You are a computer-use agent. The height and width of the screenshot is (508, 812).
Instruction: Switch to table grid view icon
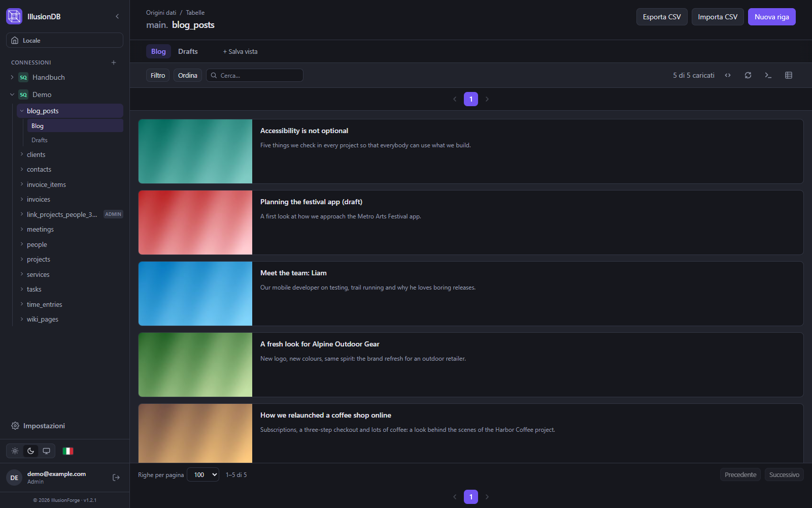(789, 75)
